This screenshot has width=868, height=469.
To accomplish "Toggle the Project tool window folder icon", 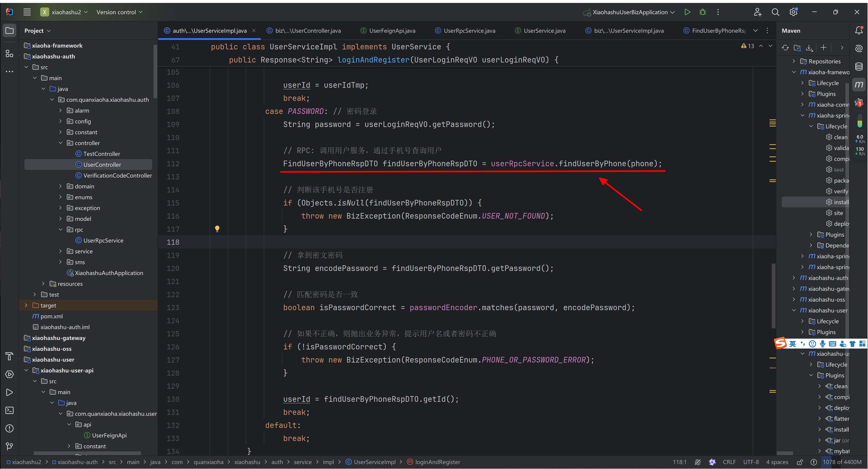I will coord(9,31).
